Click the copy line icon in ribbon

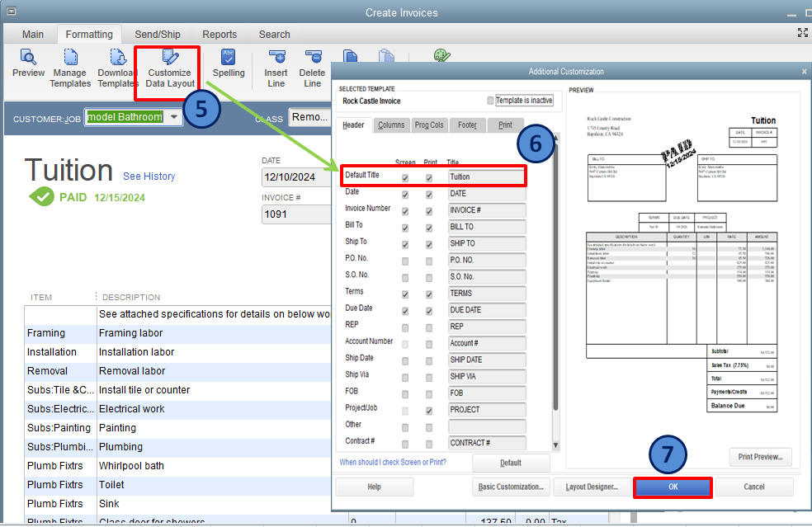coord(350,56)
